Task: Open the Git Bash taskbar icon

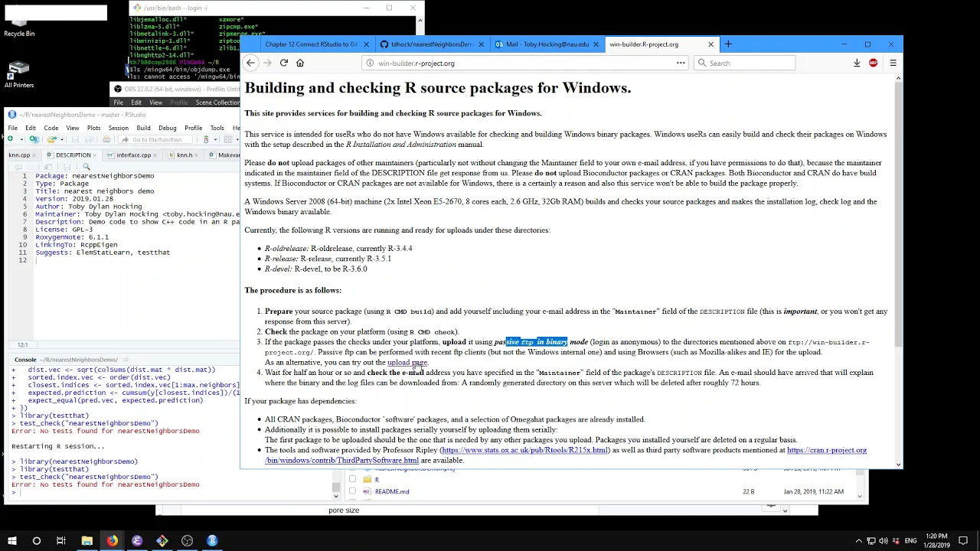Action: [162, 541]
